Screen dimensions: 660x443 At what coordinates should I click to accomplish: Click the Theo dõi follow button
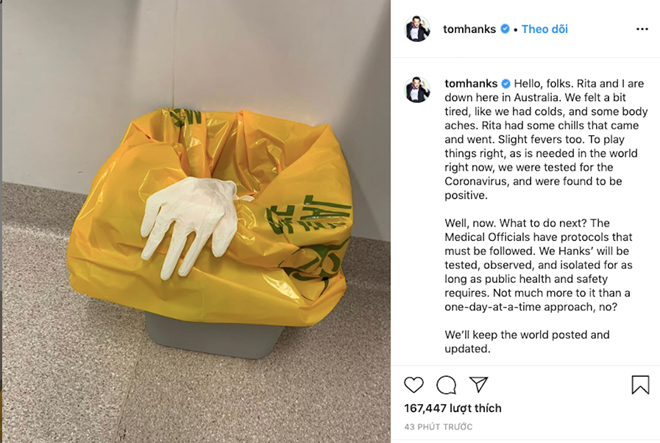point(545,29)
